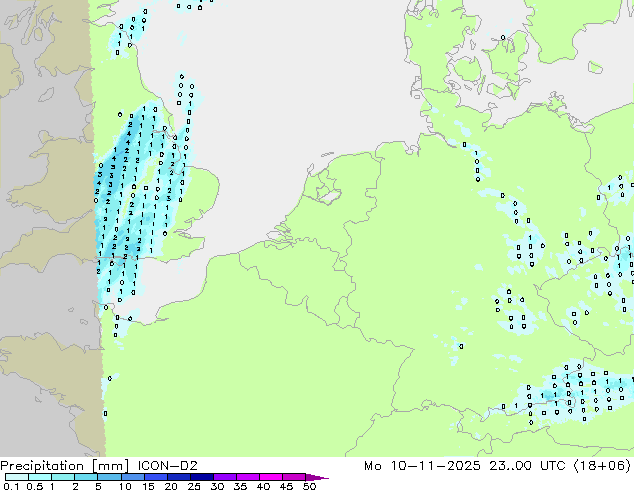Click the 'Precipitation [mm]' title label

click(x=65, y=466)
